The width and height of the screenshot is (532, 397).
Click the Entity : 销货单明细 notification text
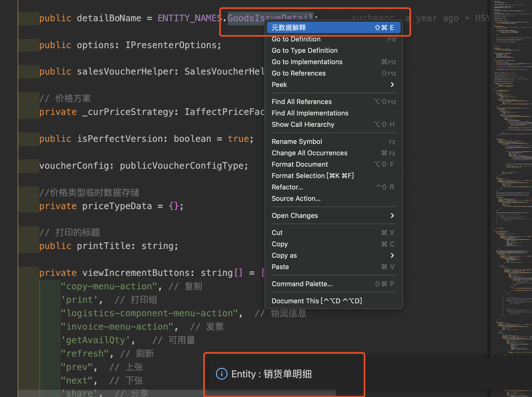(x=271, y=374)
